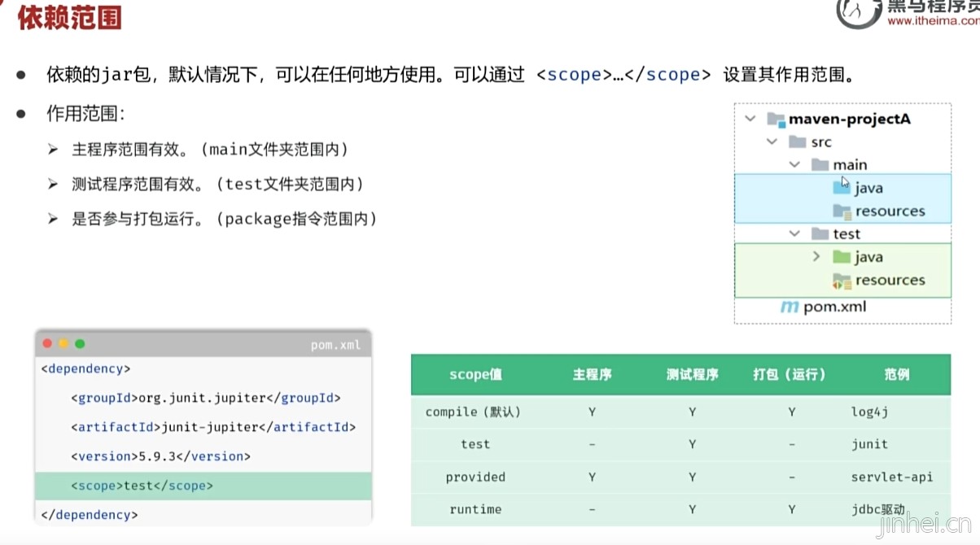Click the junit example cell
The image size is (980, 545).
pyautogui.click(x=869, y=445)
